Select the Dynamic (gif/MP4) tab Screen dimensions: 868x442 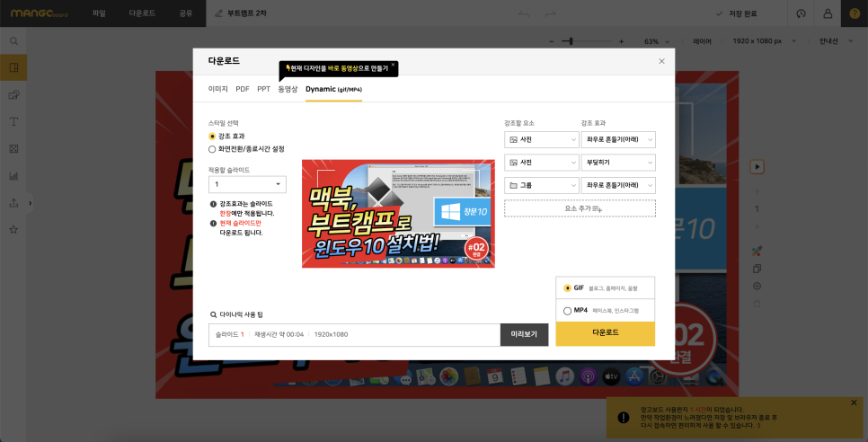333,89
